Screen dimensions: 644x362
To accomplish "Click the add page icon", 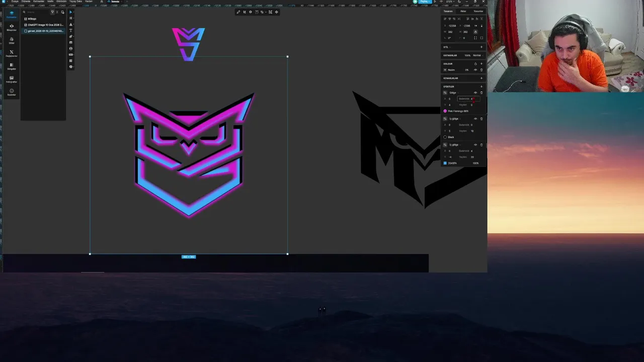I will (62, 12).
